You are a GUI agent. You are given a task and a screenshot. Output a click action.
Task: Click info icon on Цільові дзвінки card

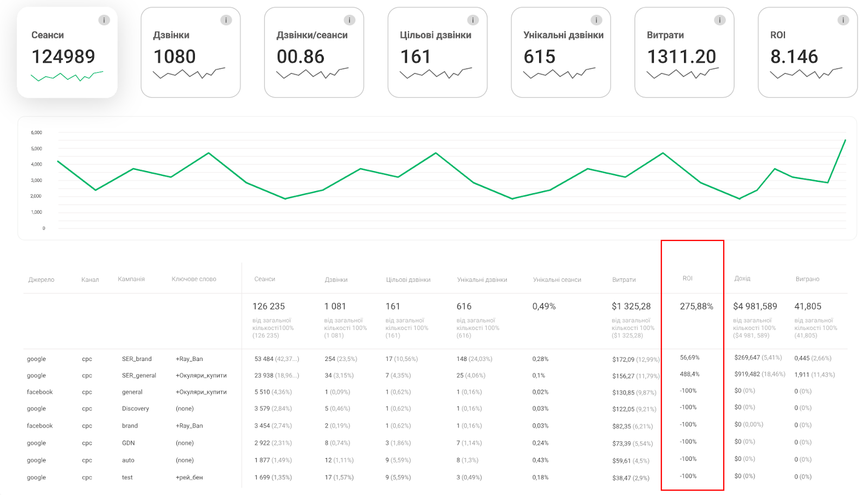(473, 20)
